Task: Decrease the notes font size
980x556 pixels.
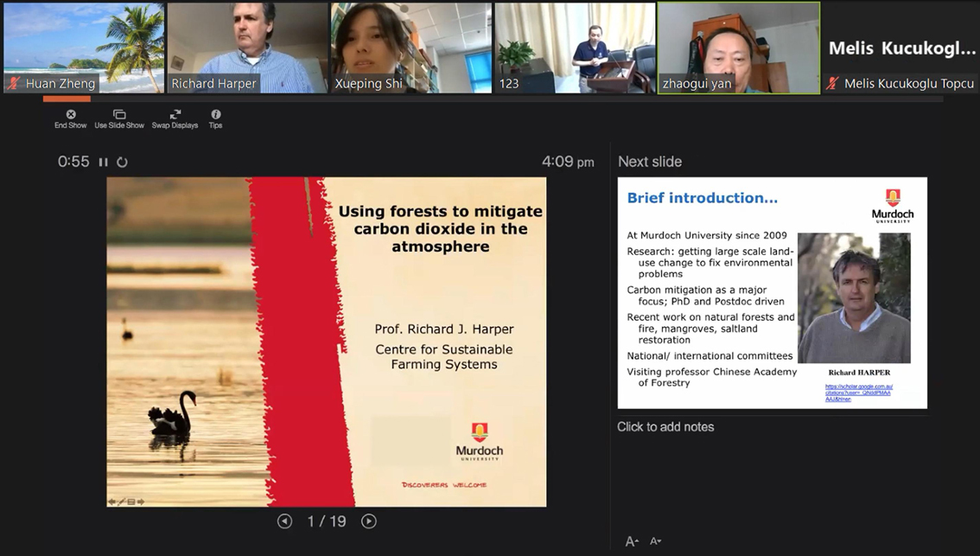Action: click(655, 541)
